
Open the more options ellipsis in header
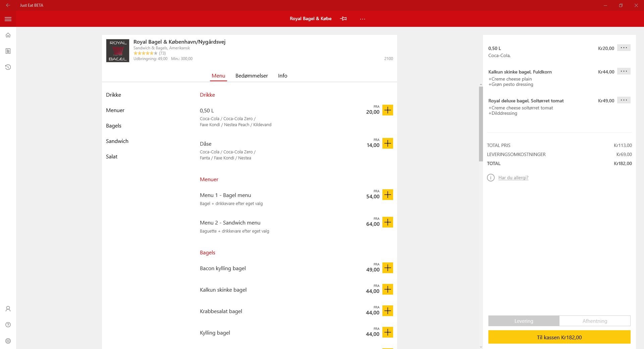point(363,19)
